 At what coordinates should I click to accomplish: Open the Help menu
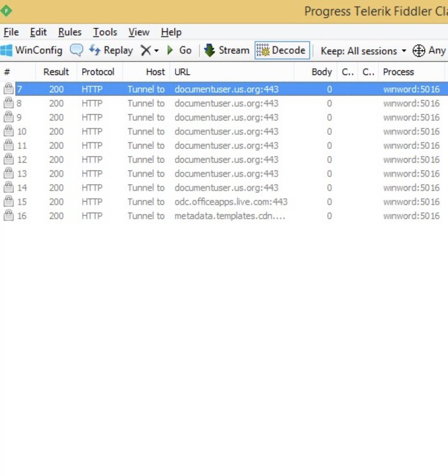click(x=171, y=32)
